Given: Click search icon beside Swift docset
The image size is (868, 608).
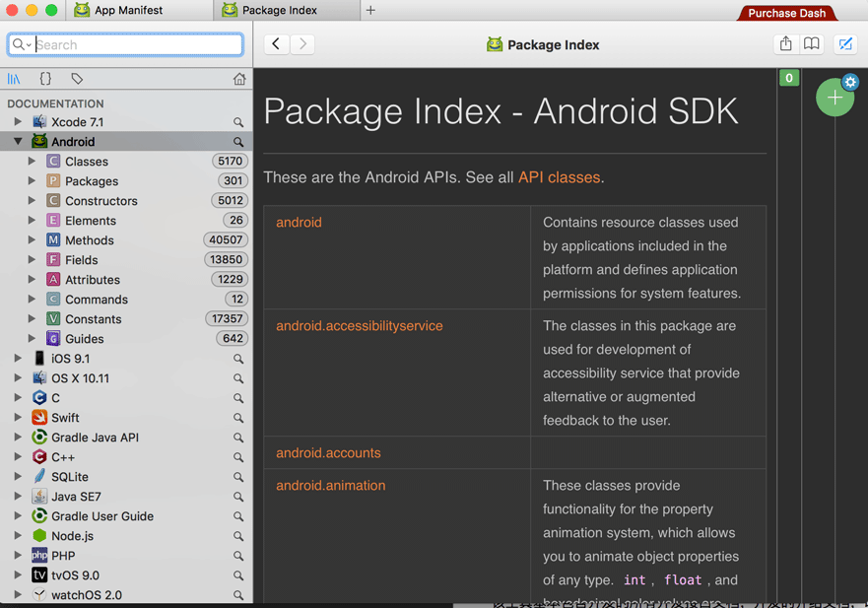Looking at the screenshot, I should coord(238,418).
